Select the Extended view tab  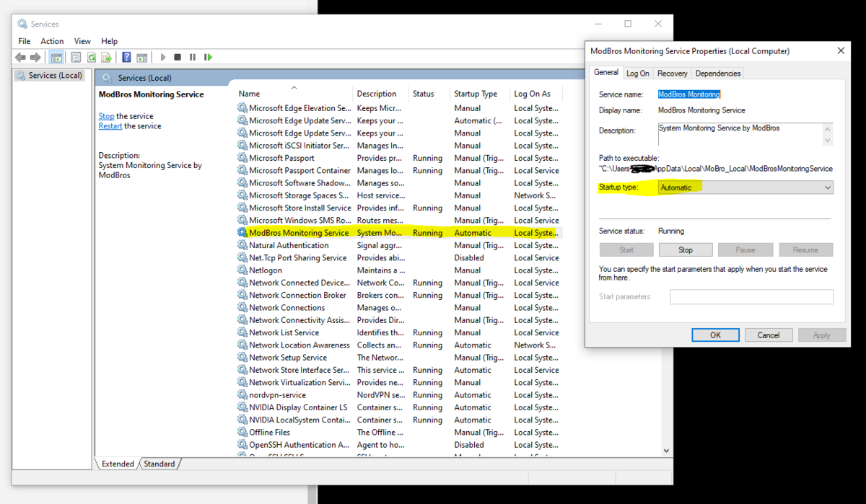[118, 464]
